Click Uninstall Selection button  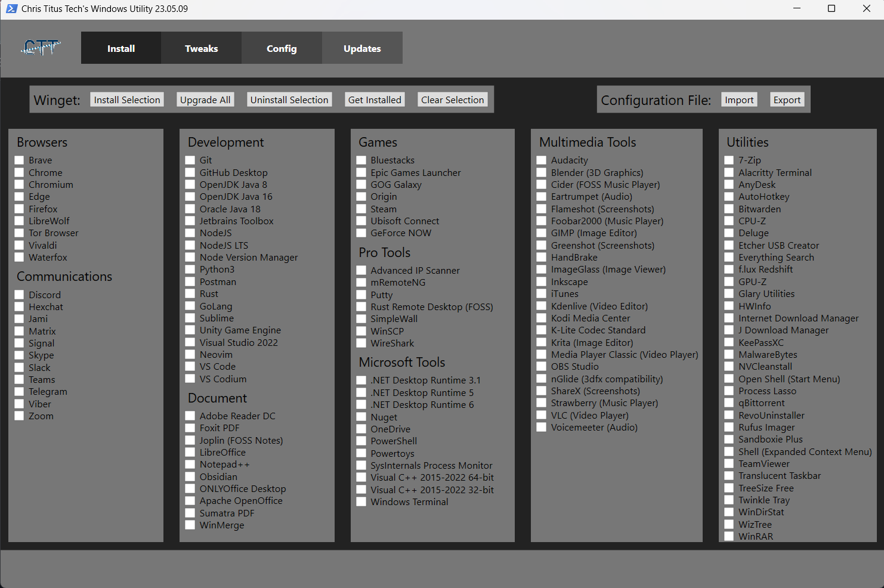(289, 100)
